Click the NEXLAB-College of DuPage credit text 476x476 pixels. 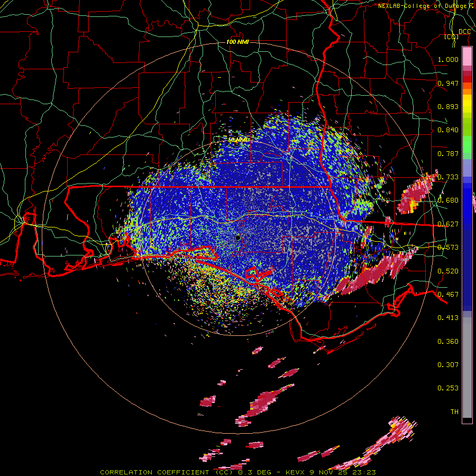426,6
